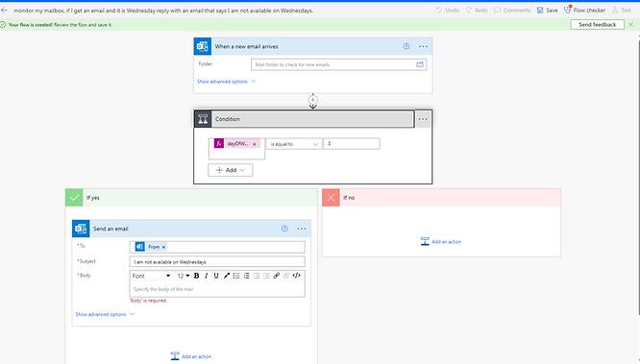Image resolution: width=640 pixels, height=364 pixels.
Task: Click the email Body text area
Action: [x=217, y=289]
